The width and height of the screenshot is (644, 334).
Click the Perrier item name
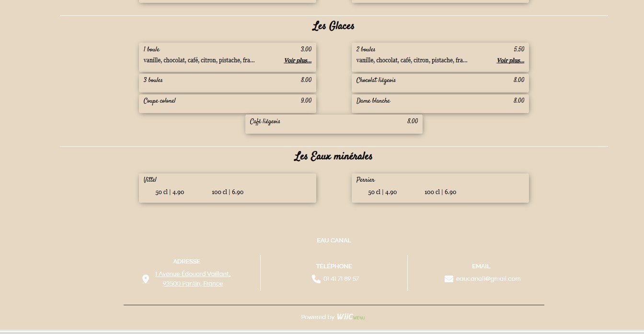pos(366,180)
